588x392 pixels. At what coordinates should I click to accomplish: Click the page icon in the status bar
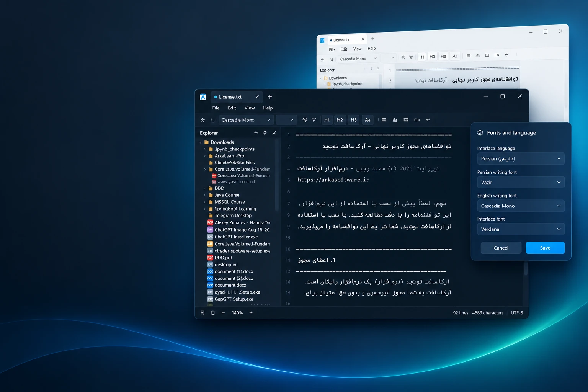tap(213, 313)
